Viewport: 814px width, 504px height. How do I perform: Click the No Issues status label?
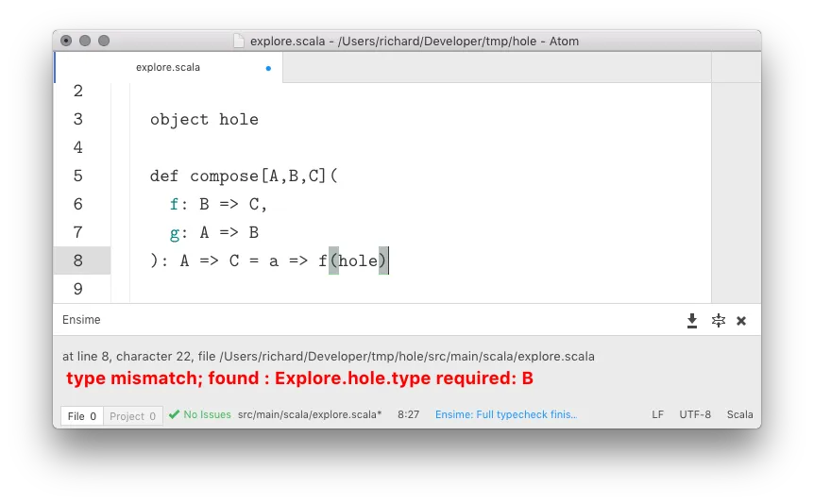[207, 414]
